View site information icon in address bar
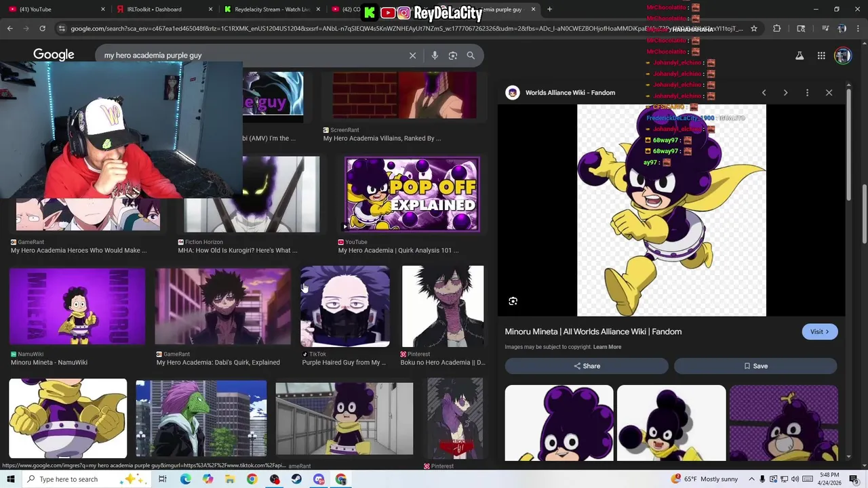This screenshot has height=488, width=868. pos(62,28)
